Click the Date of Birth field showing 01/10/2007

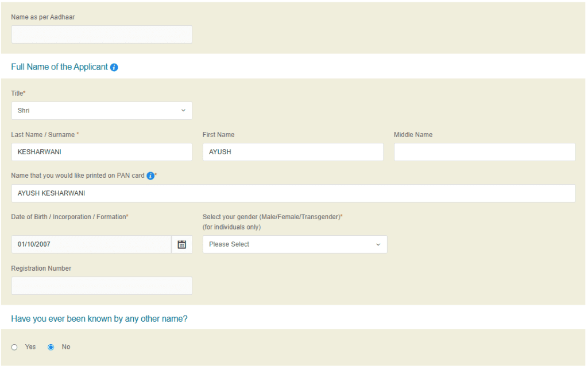[91, 244]
